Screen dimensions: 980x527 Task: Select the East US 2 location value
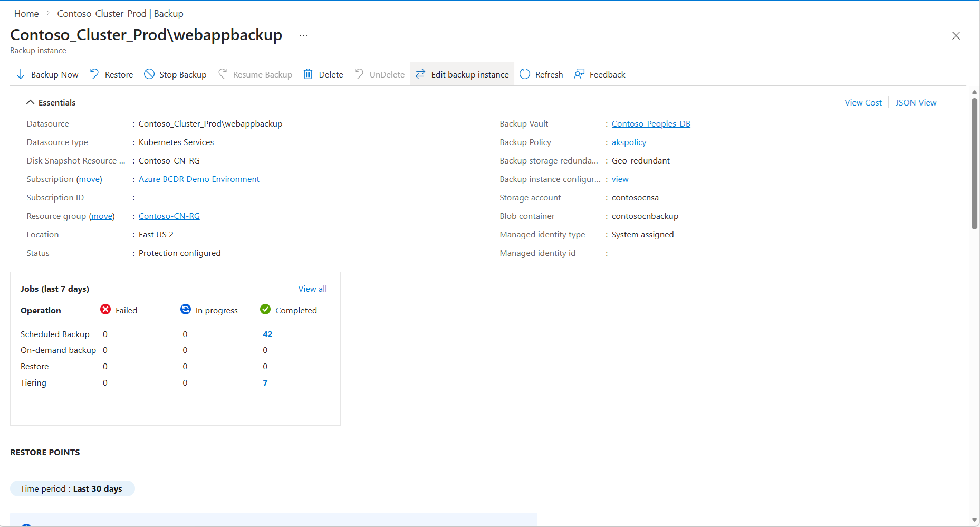156,235
